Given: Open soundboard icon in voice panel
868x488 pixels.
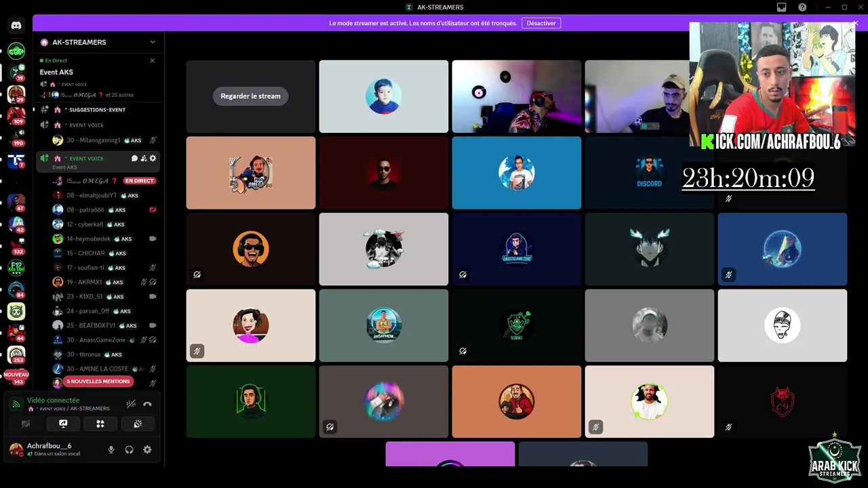Looking at the screenshot, I should tap(138, 424).
